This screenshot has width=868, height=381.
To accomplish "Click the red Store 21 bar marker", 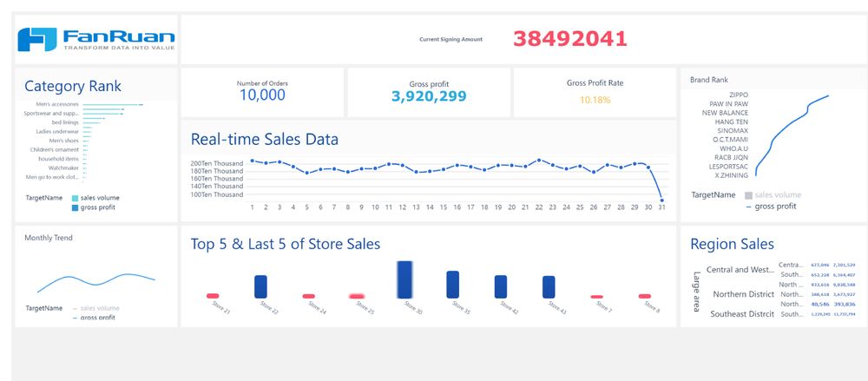I will pos(214,296).
